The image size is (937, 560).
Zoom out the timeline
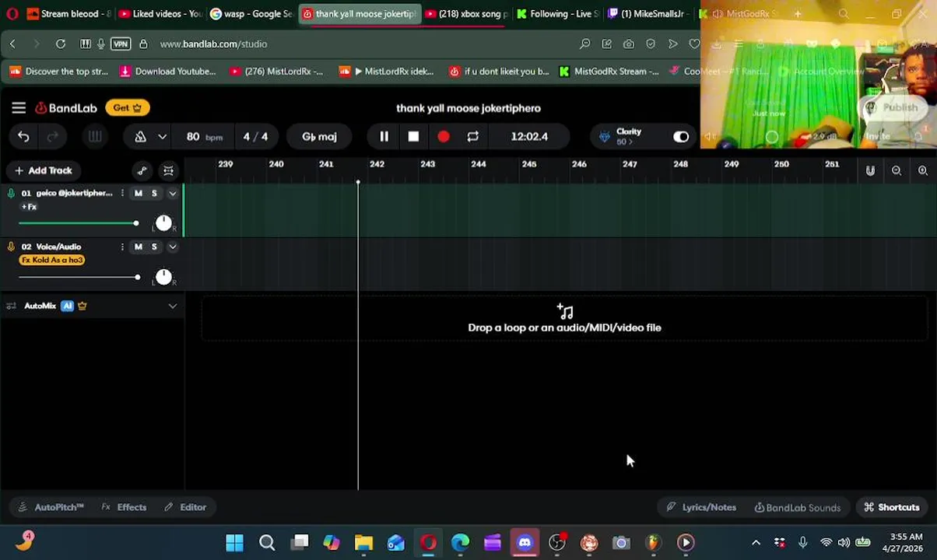pos(897,170)
